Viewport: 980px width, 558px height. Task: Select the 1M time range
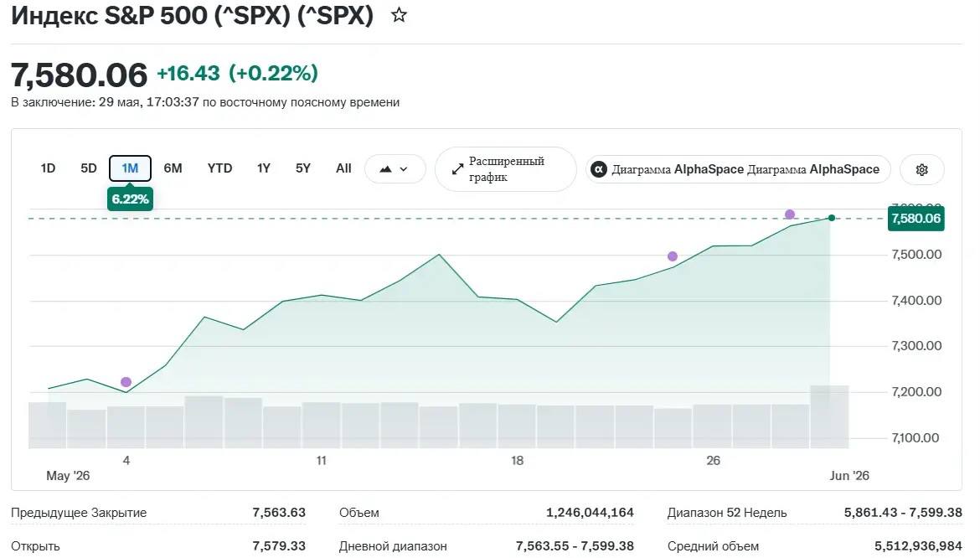tap(130, 168)
